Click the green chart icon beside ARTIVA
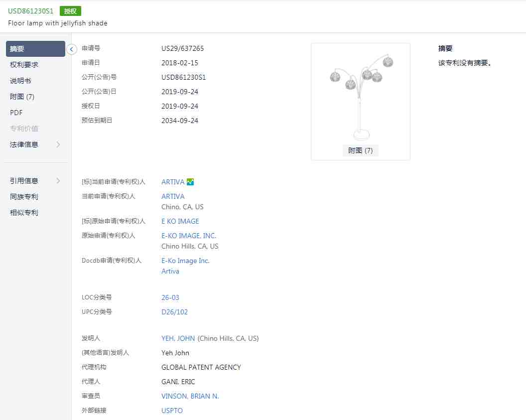Image resolution: width=526 pixels, height=420 pixels. (190, 182)
